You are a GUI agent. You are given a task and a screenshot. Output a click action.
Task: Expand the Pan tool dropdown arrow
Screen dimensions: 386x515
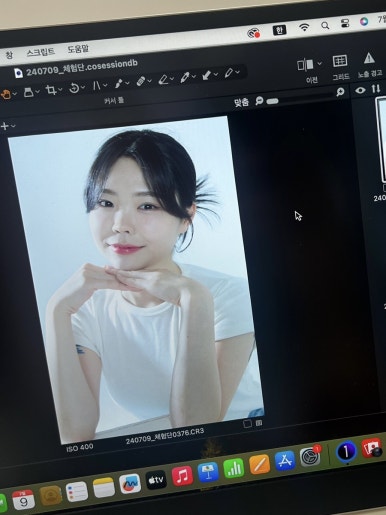pos(15,94)
